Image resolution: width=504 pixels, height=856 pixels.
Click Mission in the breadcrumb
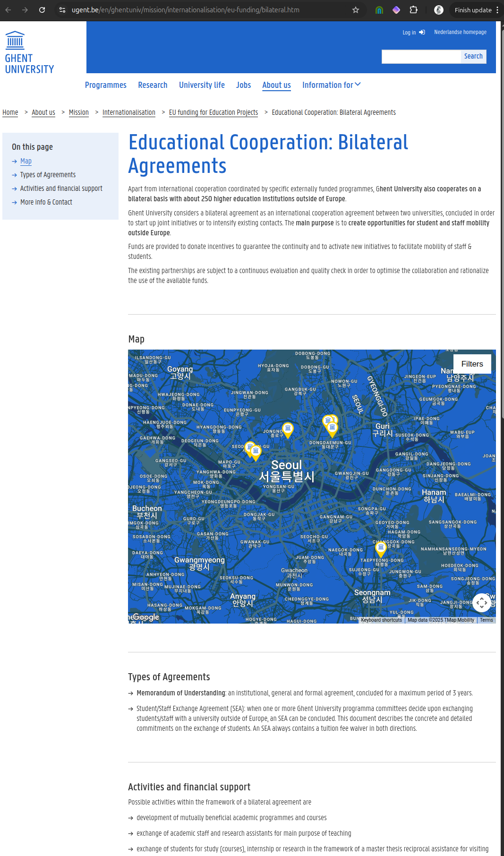coord(79,112)
